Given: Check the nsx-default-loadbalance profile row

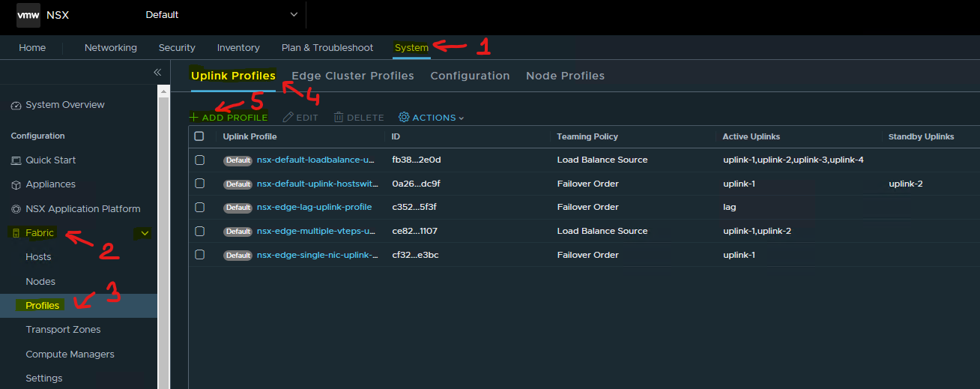Looking at the screenshot, I should 199,160.
